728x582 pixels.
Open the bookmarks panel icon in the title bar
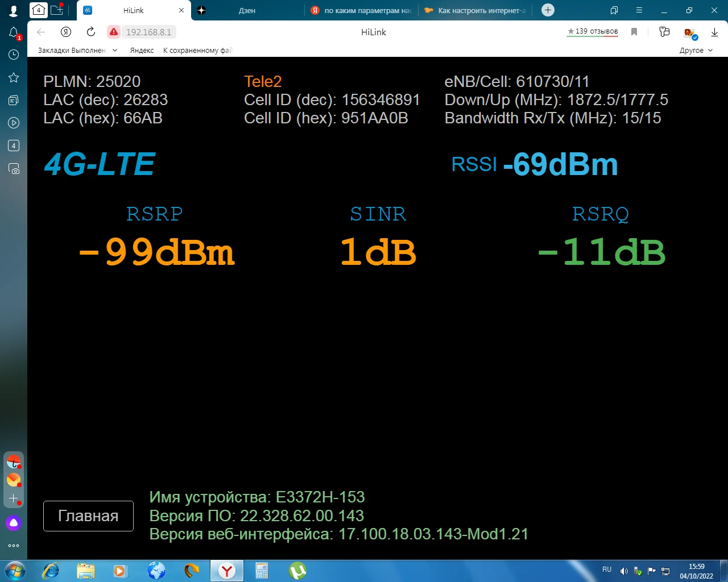tap(614, 10)
